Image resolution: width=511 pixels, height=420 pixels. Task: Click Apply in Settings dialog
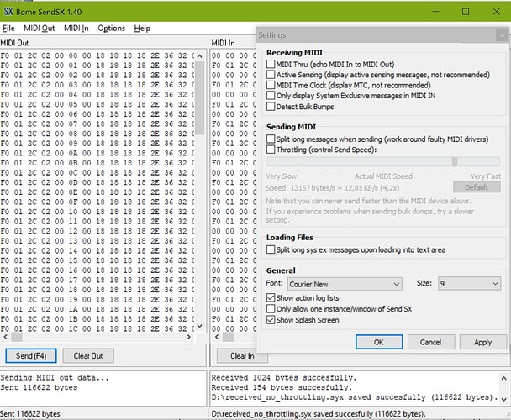pyautogui.click(x=483, y=342)
